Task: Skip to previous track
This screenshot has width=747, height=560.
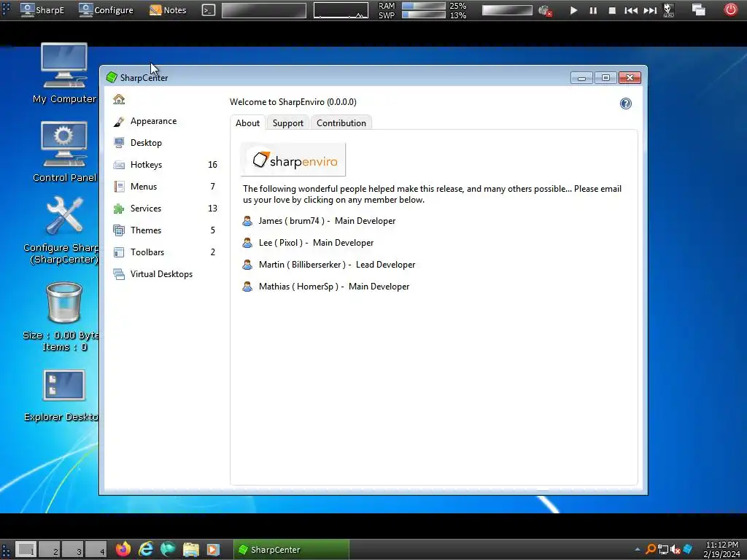Action: pyautogui.click(x=631, y=10)
